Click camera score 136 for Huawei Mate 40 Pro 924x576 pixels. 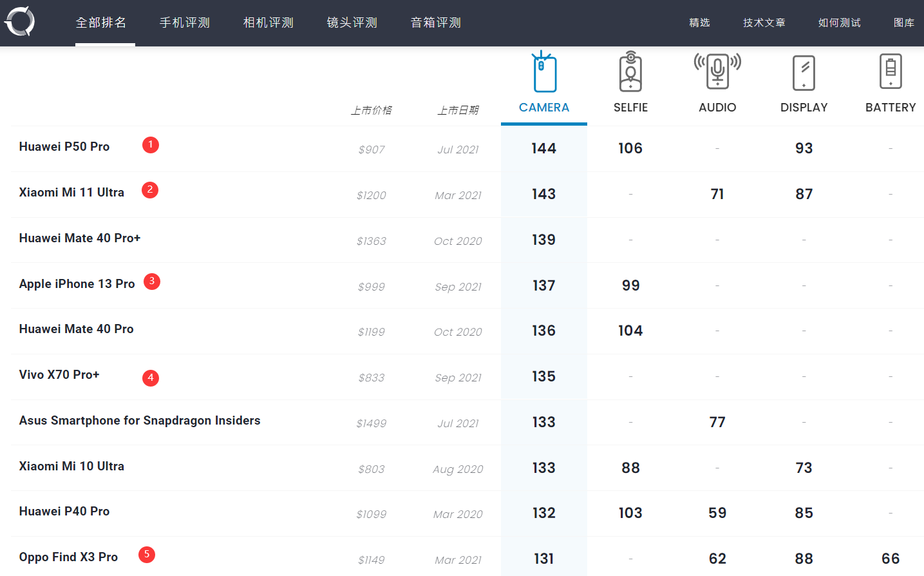543,331
